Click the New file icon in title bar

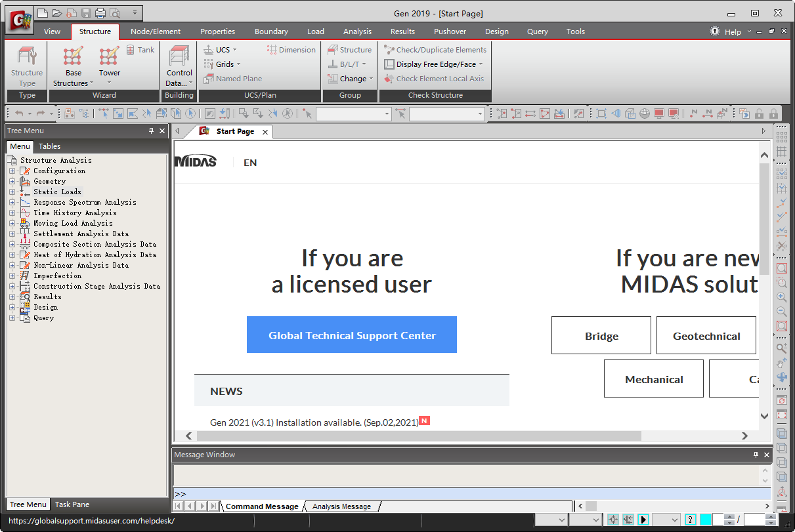pyautogui.click(x=42, y=12)
